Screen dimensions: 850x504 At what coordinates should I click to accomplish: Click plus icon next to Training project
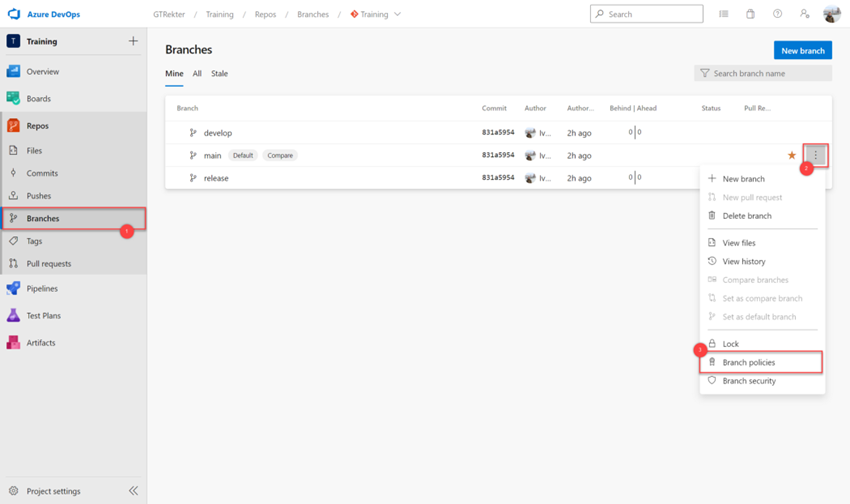pyautogui.click(x=133, y=41)
